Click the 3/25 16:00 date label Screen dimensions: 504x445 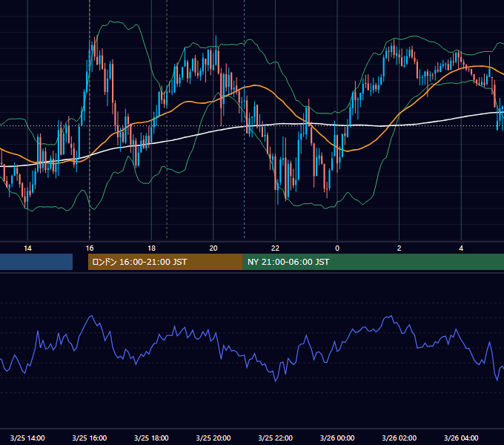tap(90, 438)
